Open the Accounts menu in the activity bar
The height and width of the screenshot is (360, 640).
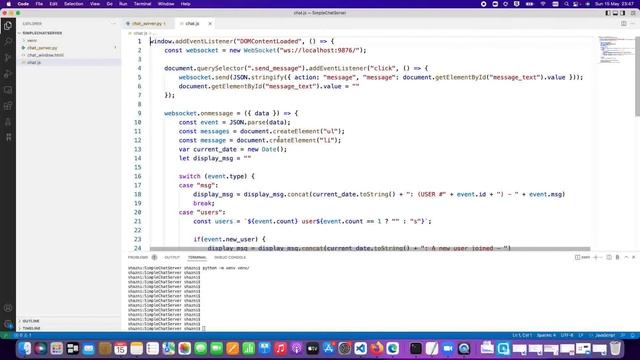tap(8, 308)
